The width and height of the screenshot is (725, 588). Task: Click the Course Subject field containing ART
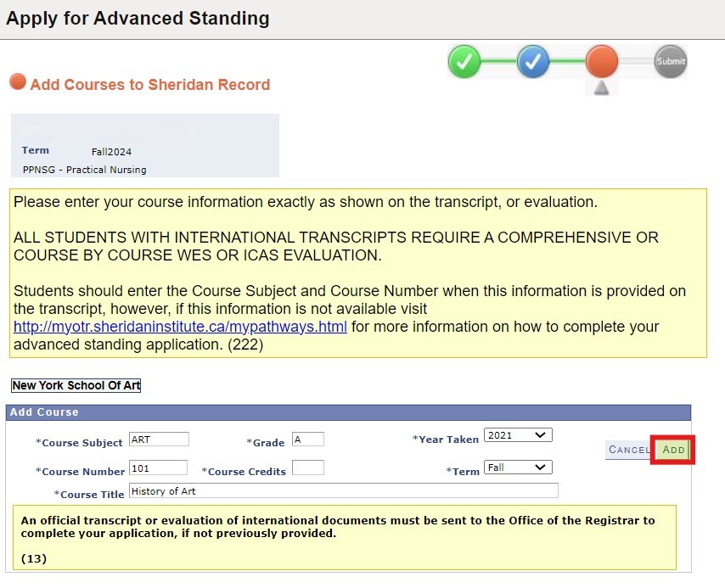(159, 440)
